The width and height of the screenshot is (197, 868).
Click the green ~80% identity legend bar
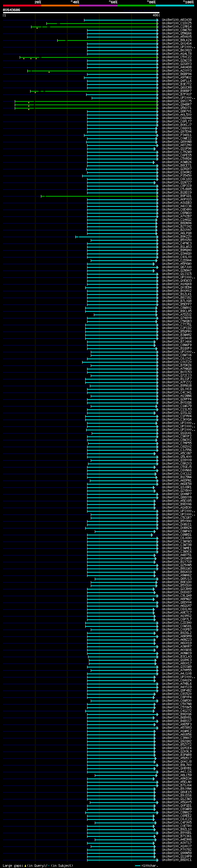[x=137, y=6]
